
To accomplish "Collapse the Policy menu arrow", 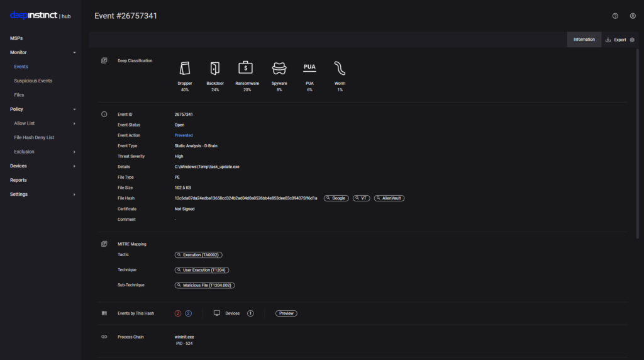I will (74, 110).
